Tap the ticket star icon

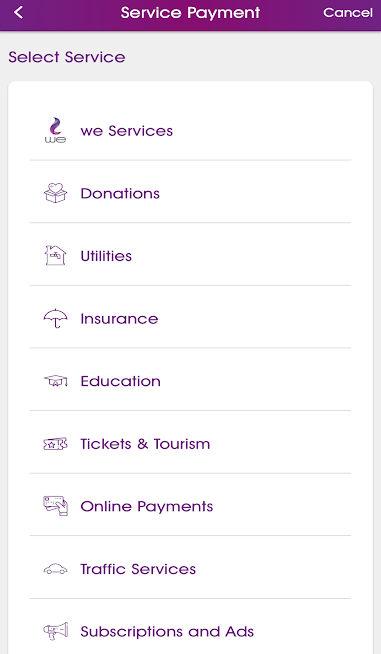click(56, 444)
